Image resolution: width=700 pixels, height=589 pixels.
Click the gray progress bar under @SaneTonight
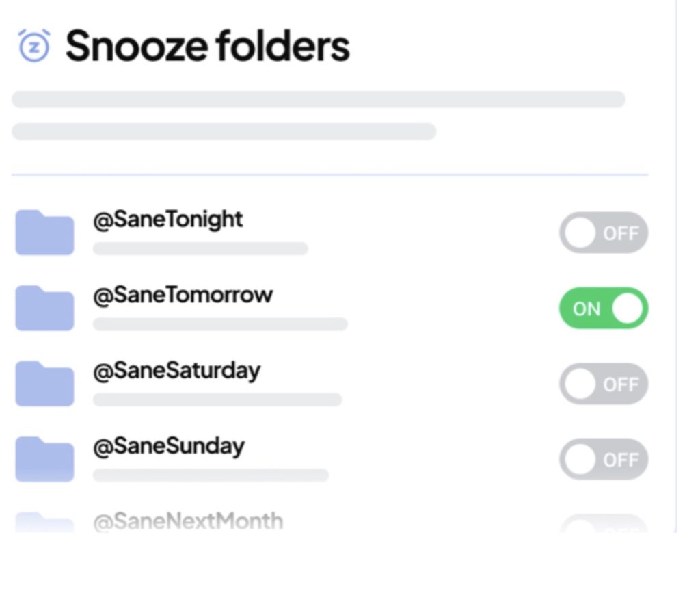tap(200, 248)
